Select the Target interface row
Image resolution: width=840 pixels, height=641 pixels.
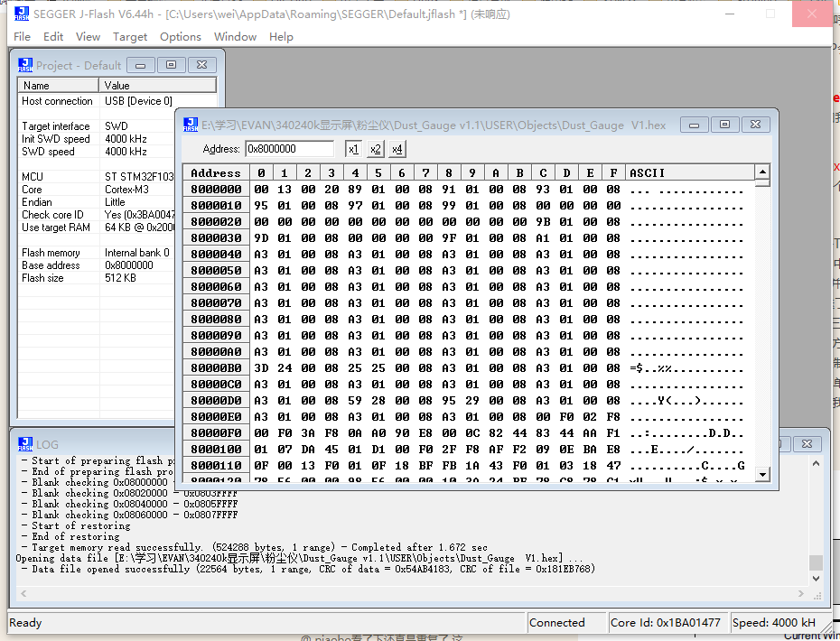(x=97, y=125)
